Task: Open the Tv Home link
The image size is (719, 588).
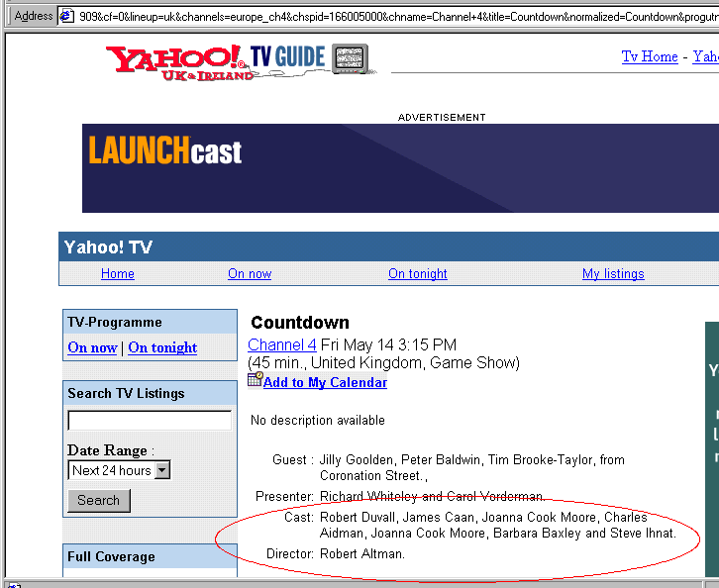Action: coord(650,56)
